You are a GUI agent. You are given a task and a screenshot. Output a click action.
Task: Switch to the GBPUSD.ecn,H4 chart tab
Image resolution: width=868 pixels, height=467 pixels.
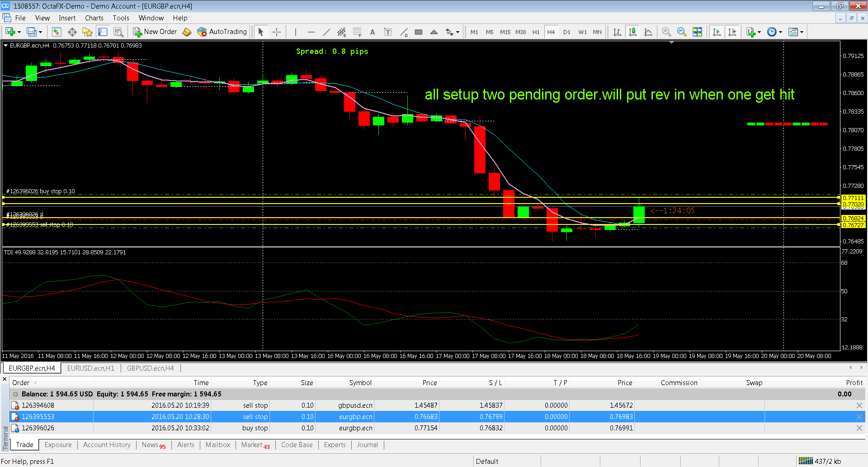[x=150, y=368]
